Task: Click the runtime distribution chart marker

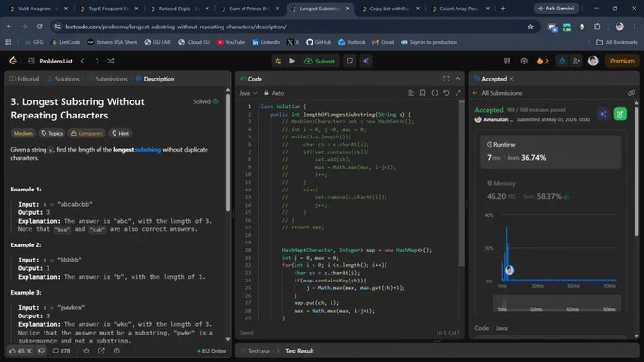Action: pyautogui.click(x=510, y=270)
